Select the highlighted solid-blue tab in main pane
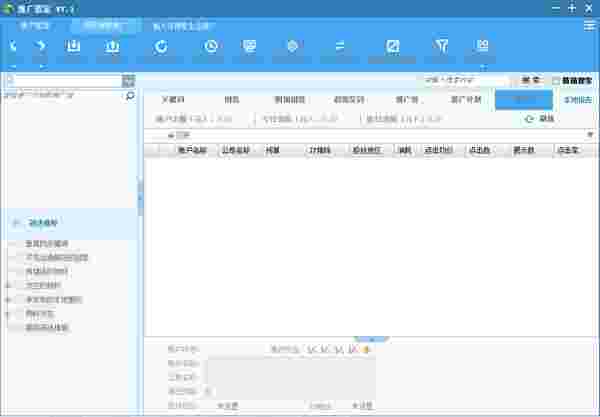The height and width of the screenshot is (417, 600). [523, 99]
